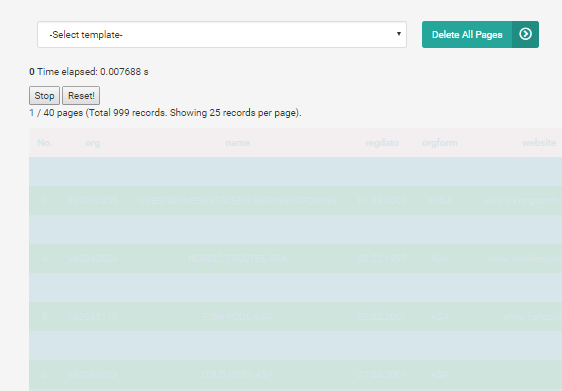This screenshot has width=562, height=391.
Task: Click the regdato column header
Action: [382, 143]
